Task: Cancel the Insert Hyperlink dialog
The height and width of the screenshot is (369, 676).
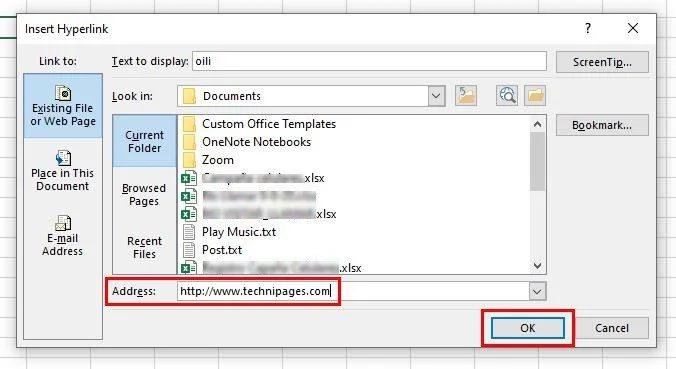Action: click(612, 328)
